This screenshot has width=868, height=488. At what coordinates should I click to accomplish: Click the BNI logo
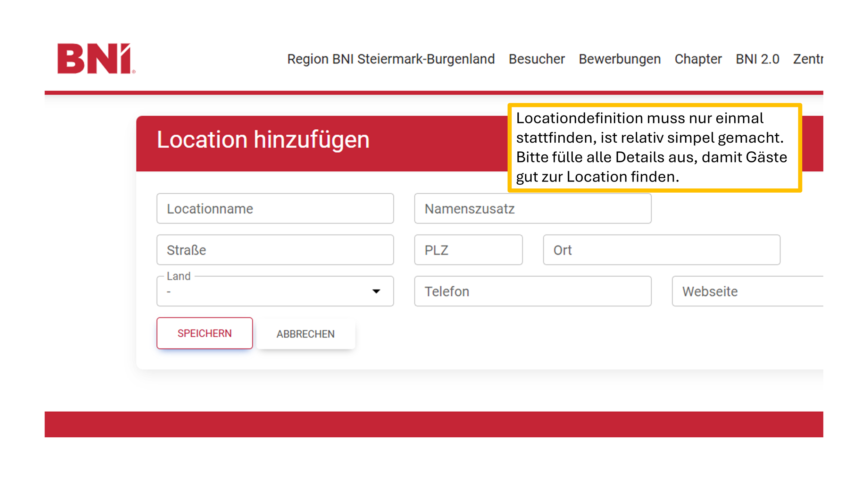click(96, 58)
